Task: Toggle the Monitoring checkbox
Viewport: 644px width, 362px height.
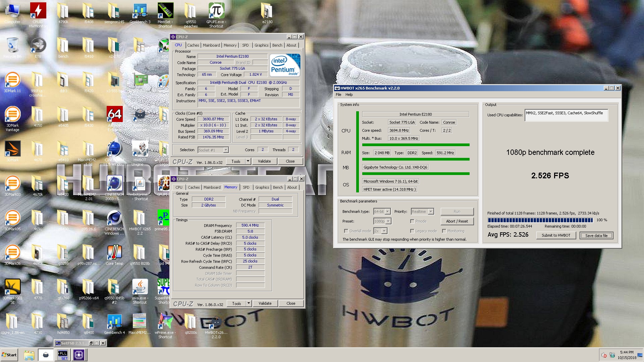Action: [x=444, y=231]
